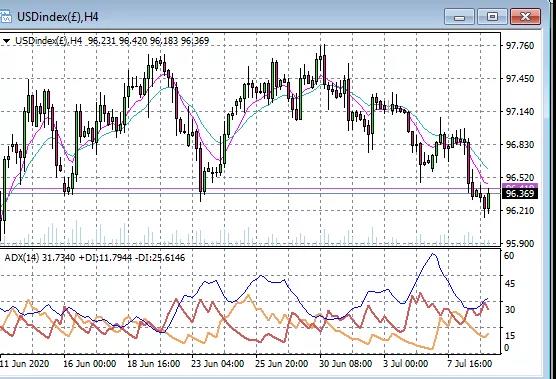The image size is (556, 379).
Task: Click the 95.900 price axis label
Action: pos(519,244)
